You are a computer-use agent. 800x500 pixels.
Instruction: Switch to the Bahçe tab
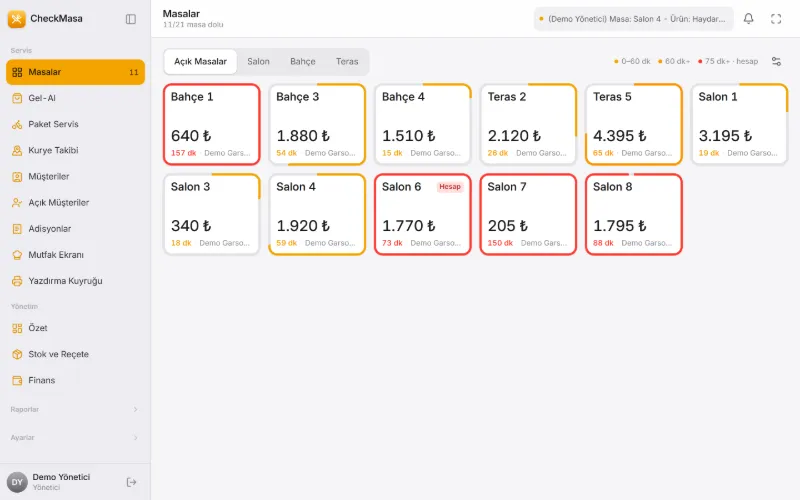tap(303, 61)
